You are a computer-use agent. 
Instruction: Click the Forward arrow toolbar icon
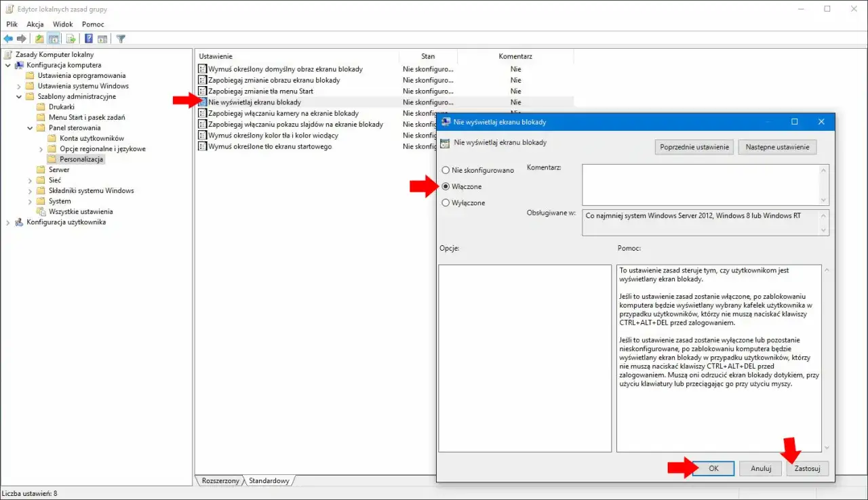22,39
